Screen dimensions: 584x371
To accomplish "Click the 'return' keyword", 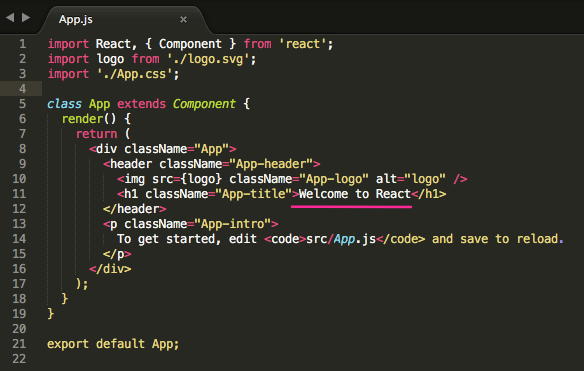I will pyautogui.click(x=96, y=134).
